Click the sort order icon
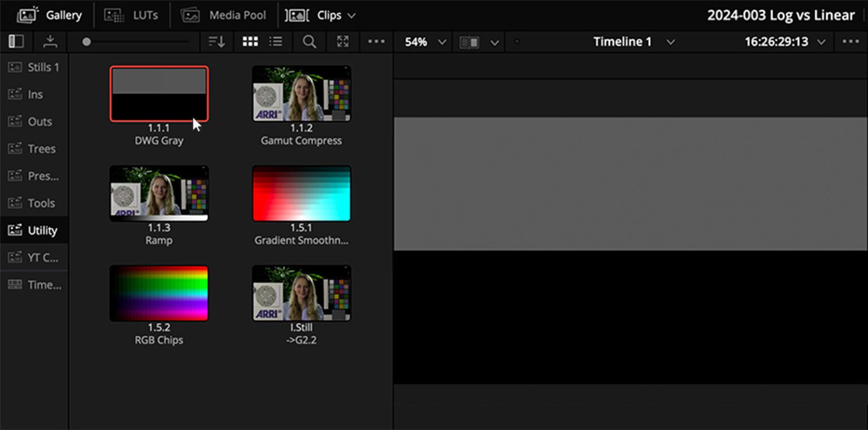The width and height of the screenshot is (868, 430). click(216, 41)
